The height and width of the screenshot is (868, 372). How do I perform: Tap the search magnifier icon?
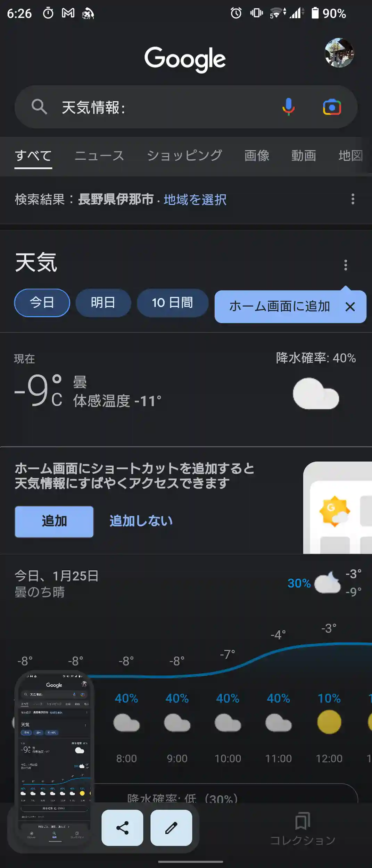[x=39, y=107]
